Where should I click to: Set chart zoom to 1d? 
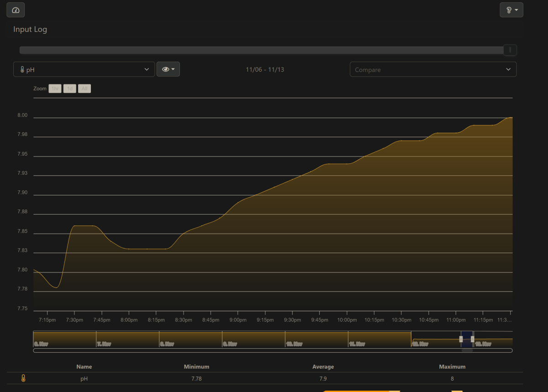pyautogui.click(x=70, y=89)
